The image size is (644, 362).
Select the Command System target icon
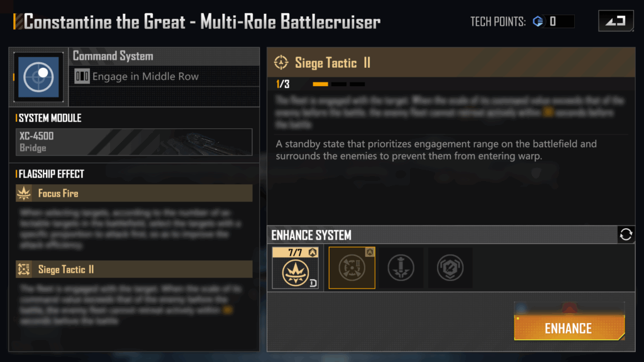38,77
